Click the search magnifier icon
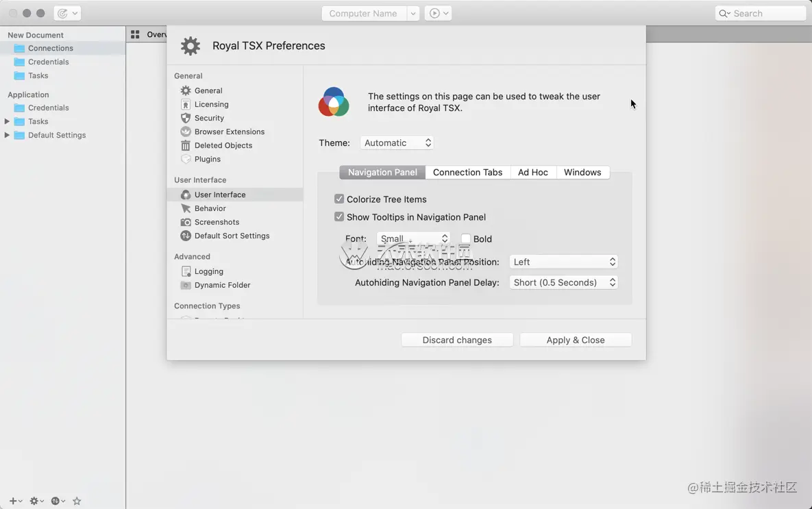812x509 pixels. [x=724, y=14]
